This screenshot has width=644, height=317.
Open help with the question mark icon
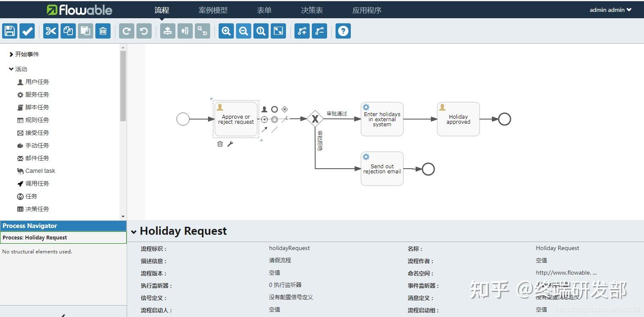point(343,31)
